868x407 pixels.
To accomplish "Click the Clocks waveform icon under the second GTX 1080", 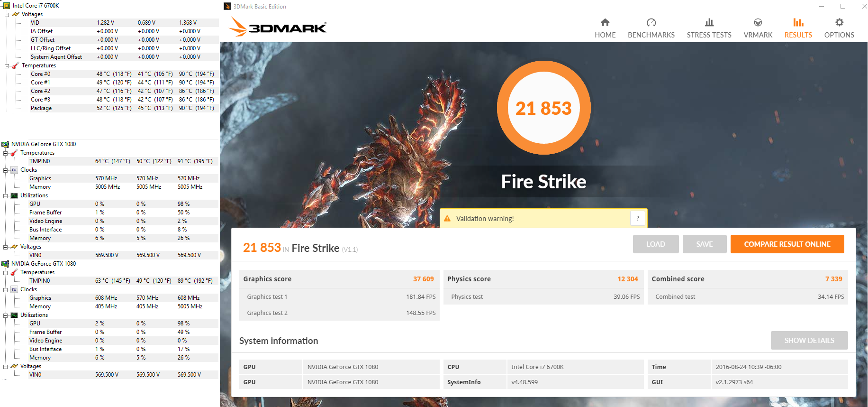I will click(14, 289).
